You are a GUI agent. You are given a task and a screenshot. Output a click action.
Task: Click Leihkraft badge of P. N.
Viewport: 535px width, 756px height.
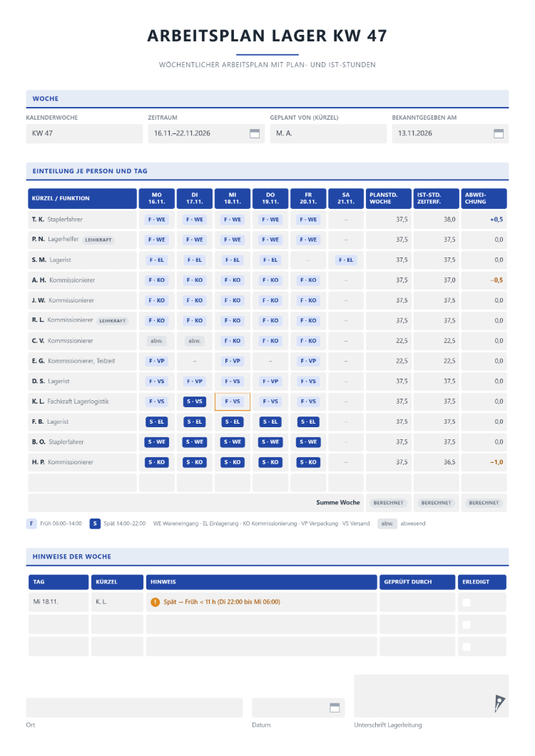tap(98, 240)
